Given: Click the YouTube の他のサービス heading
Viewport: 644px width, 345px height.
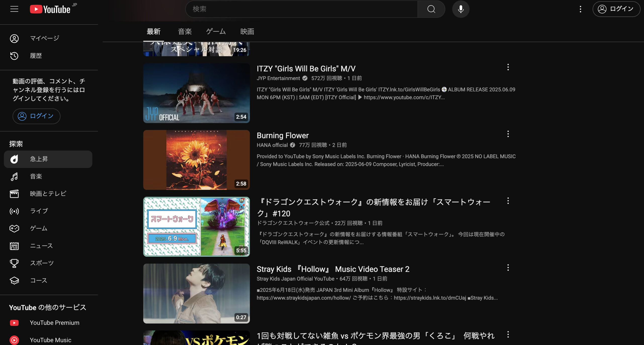Looking at the screenshot, I should tap(48, 307).
